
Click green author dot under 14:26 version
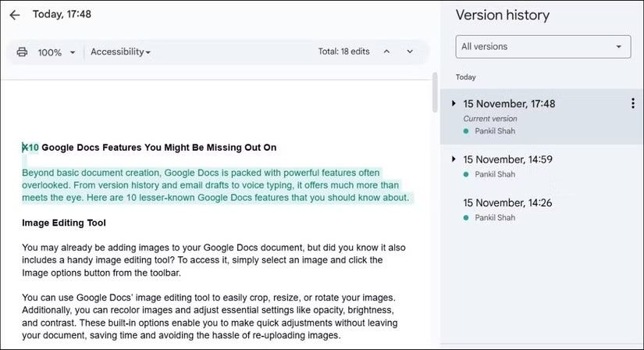pos(466,218)
